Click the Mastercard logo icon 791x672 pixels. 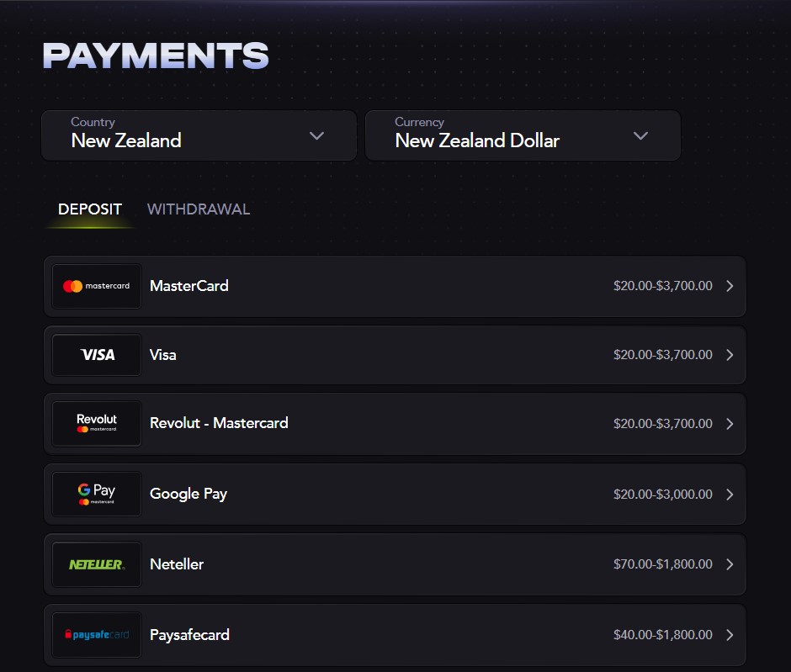(x=97, y=286)
